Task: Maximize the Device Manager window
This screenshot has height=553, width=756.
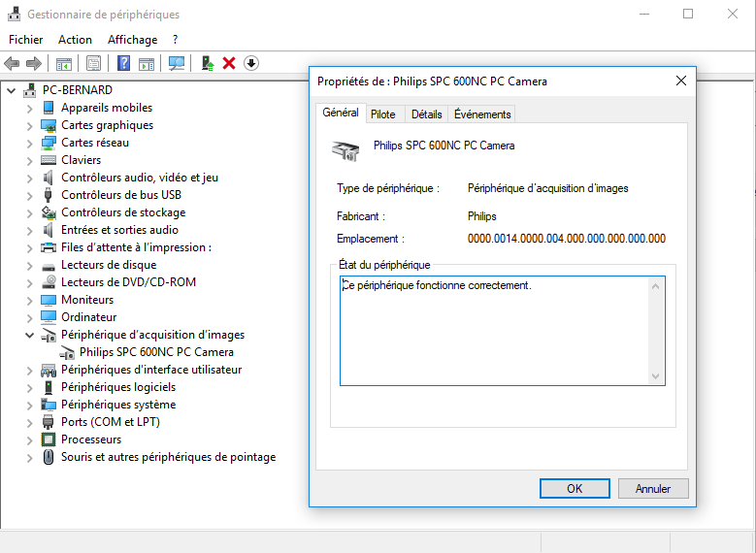Action: coord(688,14)
